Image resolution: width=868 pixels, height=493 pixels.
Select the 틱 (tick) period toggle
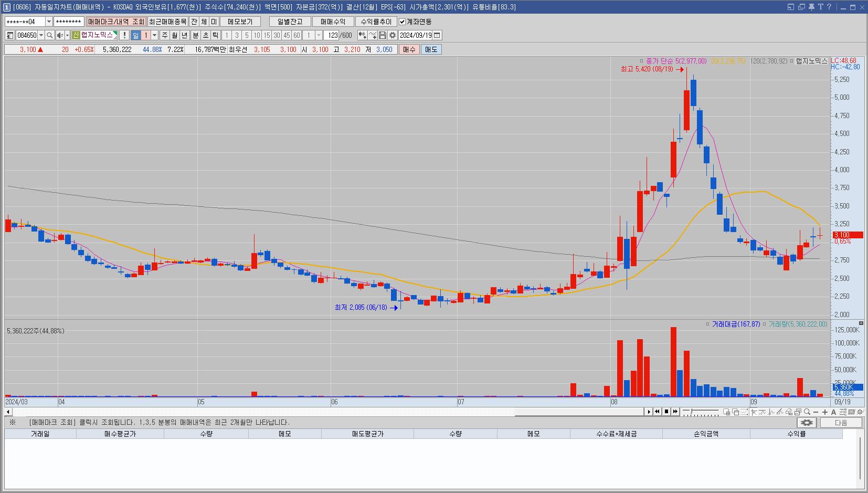215,35
